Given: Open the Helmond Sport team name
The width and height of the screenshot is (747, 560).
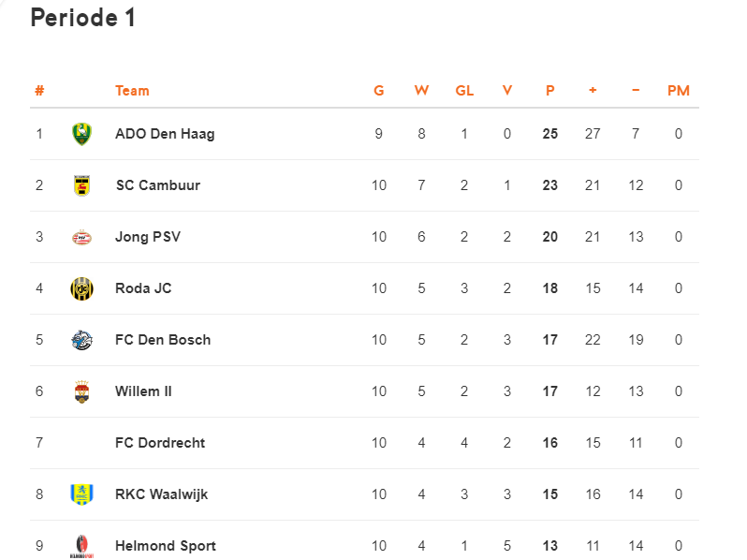Looking at the screenshot, I should click(166, 546).
